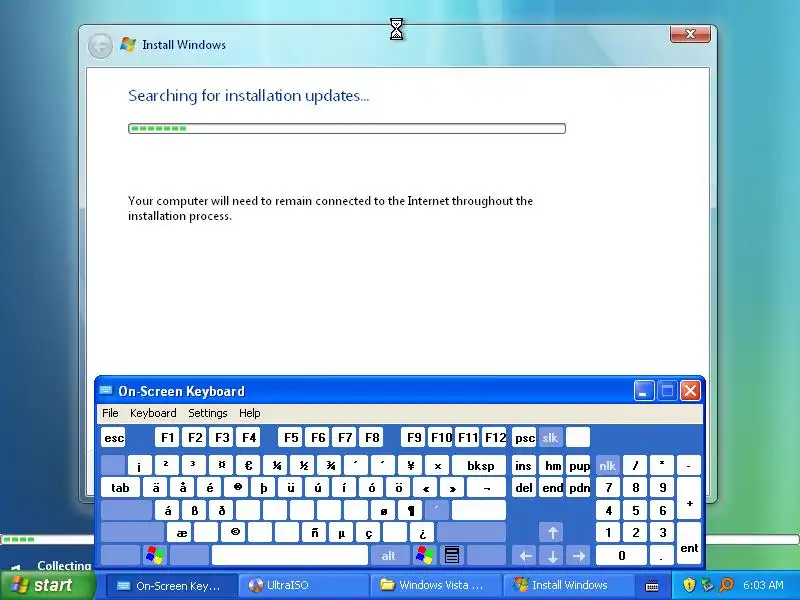Toggle the nlk num lock key

click(x=608, y=465)
